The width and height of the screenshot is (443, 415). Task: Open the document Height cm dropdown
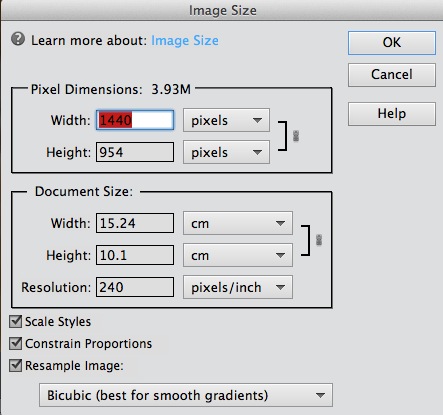(x=238, y=255)
